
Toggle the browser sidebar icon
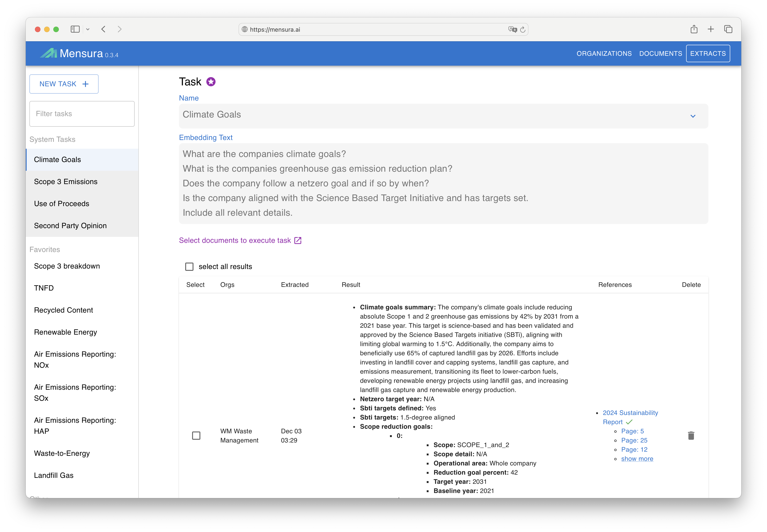75,29
